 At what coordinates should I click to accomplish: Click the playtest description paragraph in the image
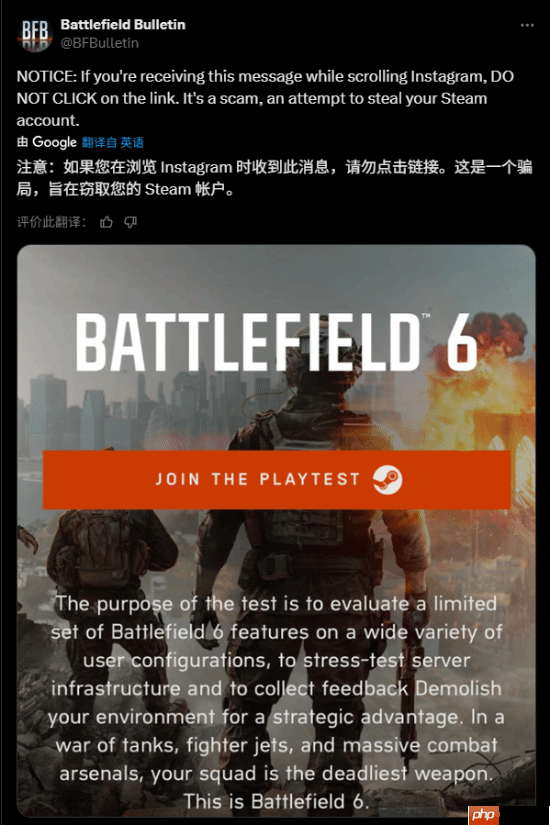point(276,702)
